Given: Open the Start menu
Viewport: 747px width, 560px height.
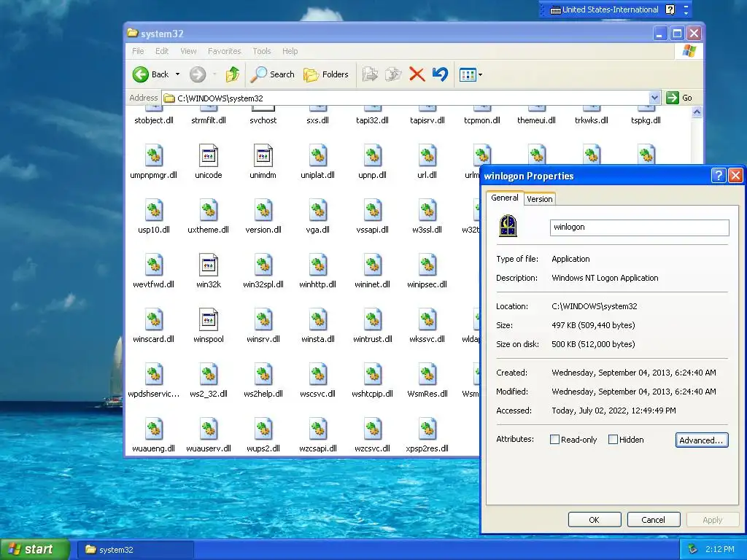Looking at the screenshot, I should click(35, 549).
